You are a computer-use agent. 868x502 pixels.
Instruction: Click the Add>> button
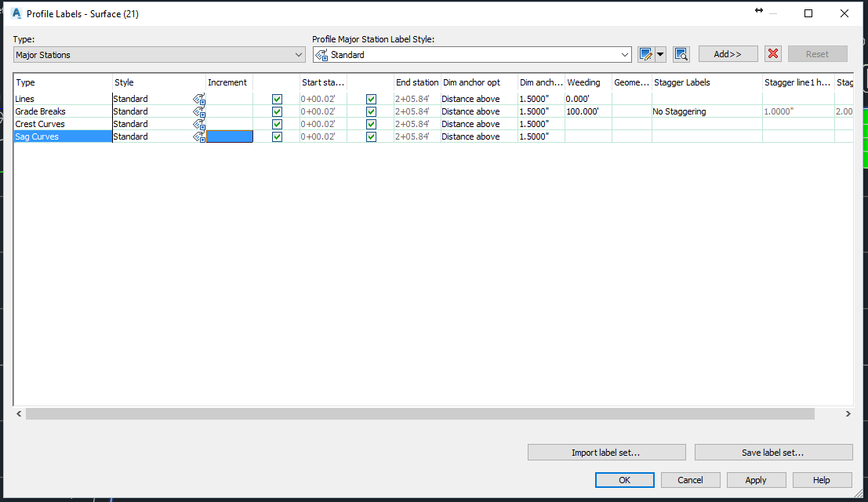(728, 53)
